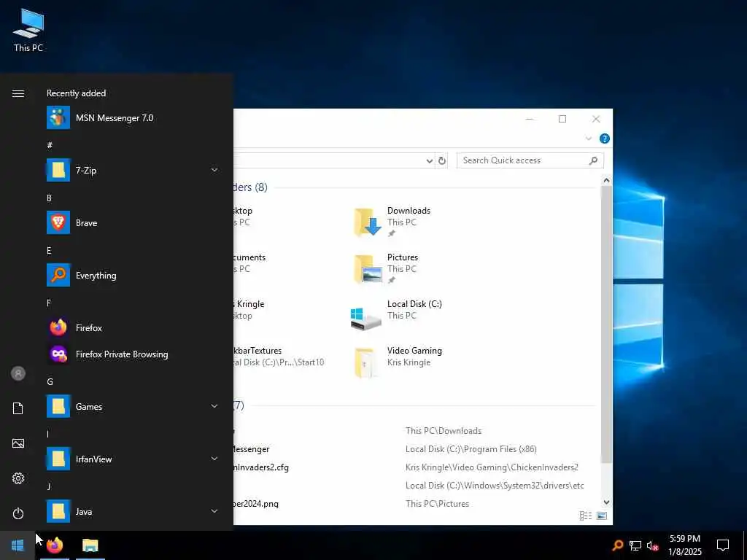Open the taskbar clock showing 5:59 PM

point(684,545)
